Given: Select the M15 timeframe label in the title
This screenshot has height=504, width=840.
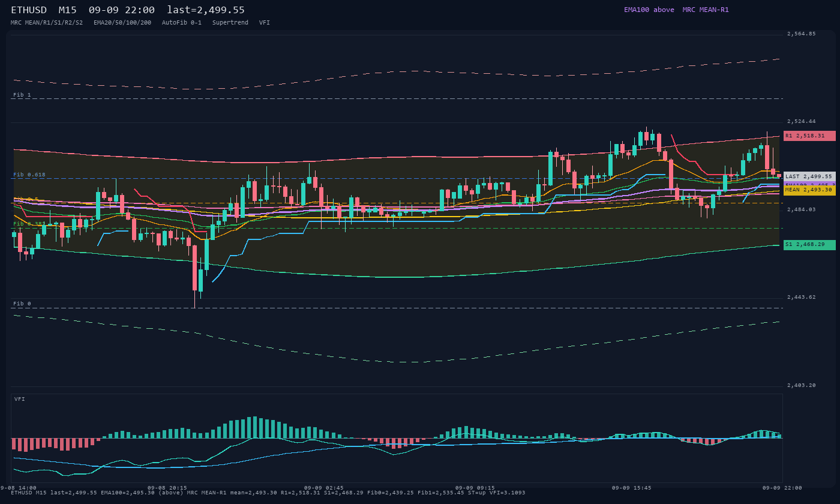Looking at the screenshot, I should pos(67,10).
